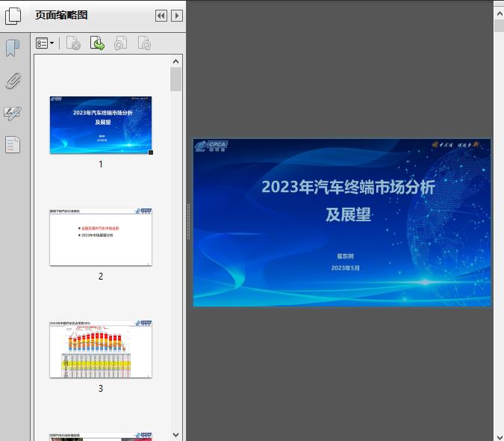Open thumbnail options dropdown menu
The height and width of the screenshot is (441, 504).
(x=45, y=43)
